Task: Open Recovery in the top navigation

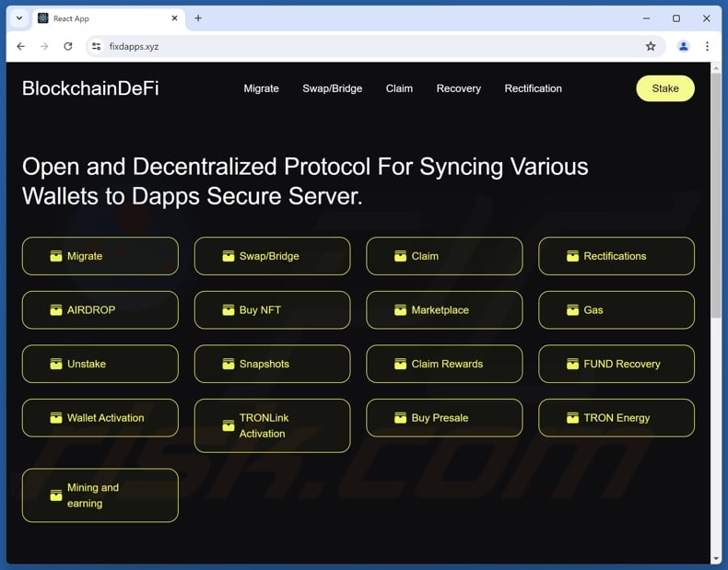Action: (x=459, y=88)
